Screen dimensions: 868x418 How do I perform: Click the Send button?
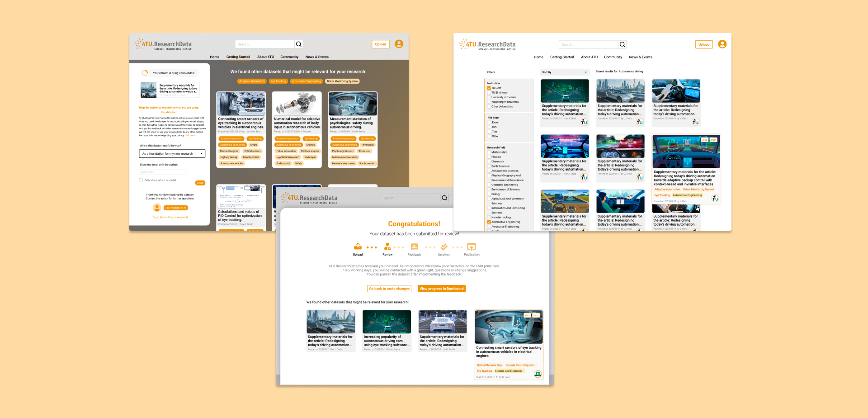pos(200,183)
